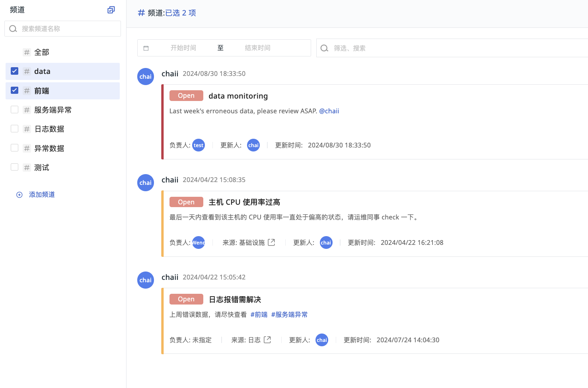Click the hash icon header beside 频道:已选 2 项
The height and width of the screenshot is (388, 588).
141,13
